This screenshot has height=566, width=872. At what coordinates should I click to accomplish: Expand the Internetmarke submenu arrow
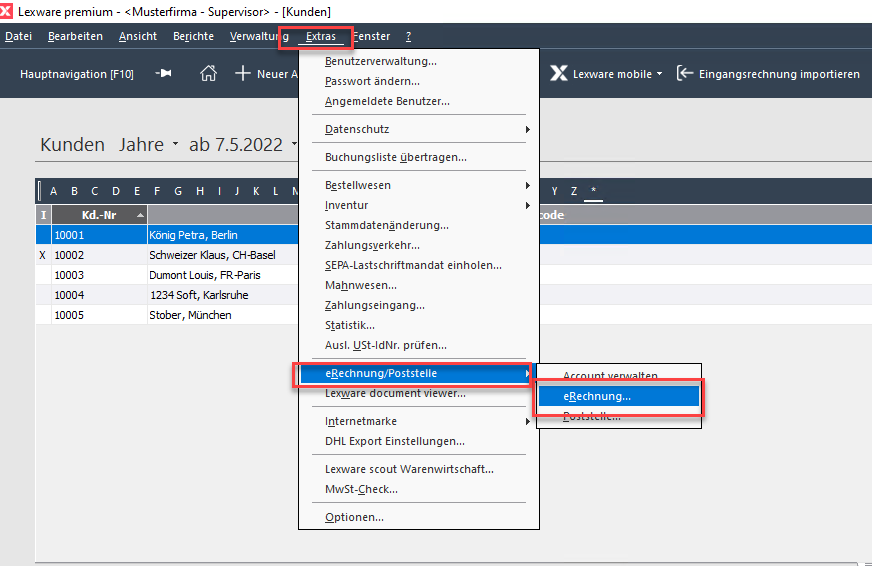(x=527, y=421)
